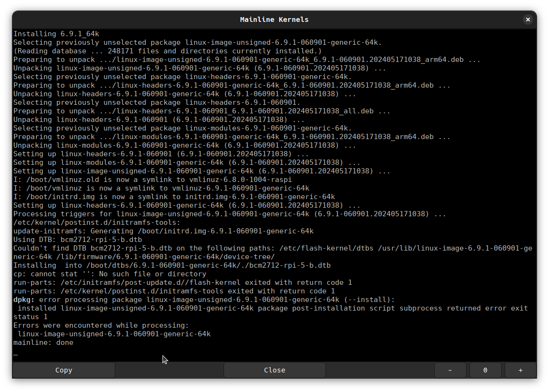Screen dimensions: 549x392
Task: Click the "Couldn't find DTB" error line
Action: pyautogui.click(x=273, y=252)
